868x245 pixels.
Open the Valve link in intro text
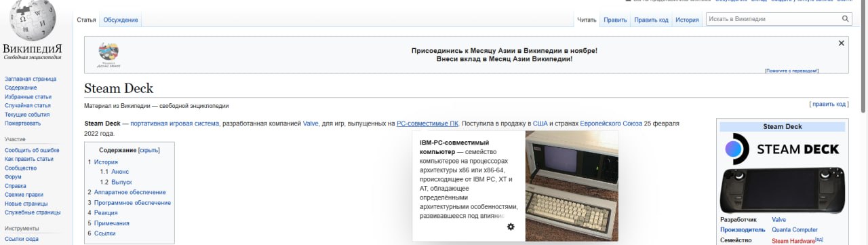311,124
